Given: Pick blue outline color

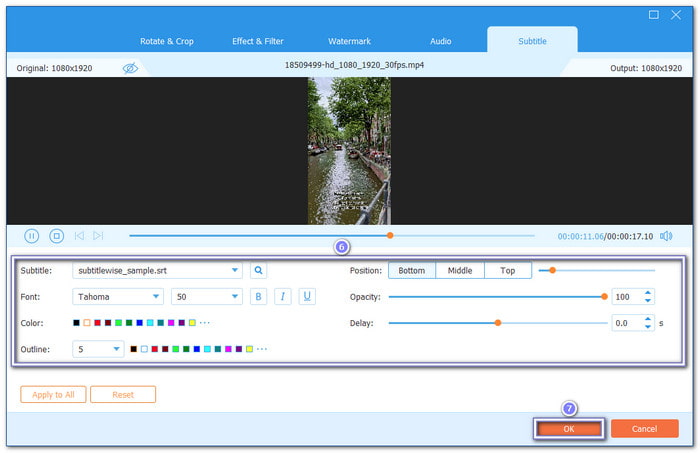Looking at the screenshot, I should click(196, 349).
